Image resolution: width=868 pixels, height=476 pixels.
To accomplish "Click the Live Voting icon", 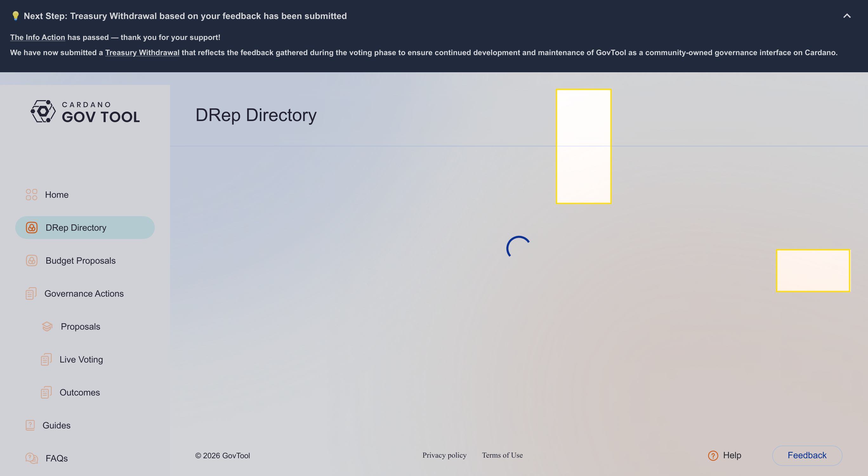I will coord(46,359).
